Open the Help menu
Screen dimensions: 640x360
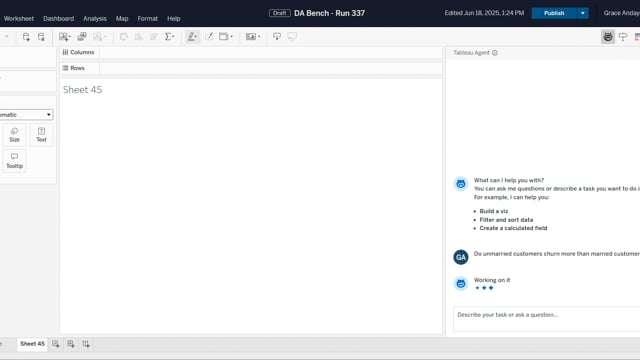[x=174, y=19]
